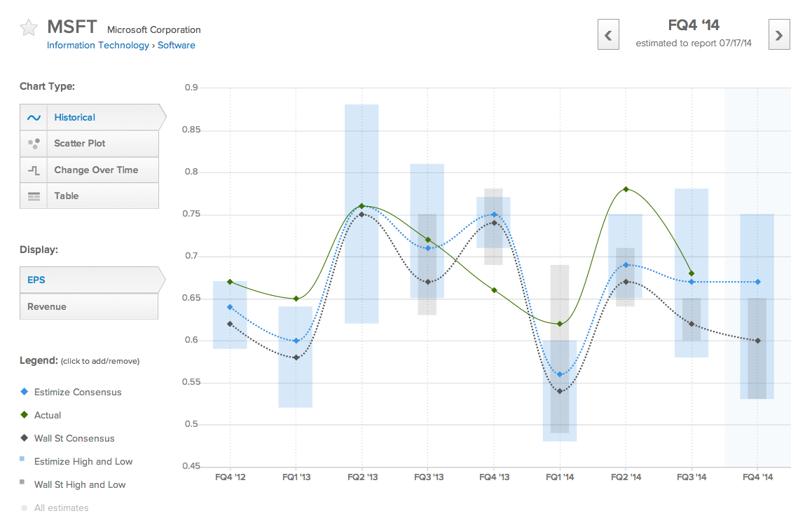Click the Actual data point at FQ1 '13

point(296,299)
